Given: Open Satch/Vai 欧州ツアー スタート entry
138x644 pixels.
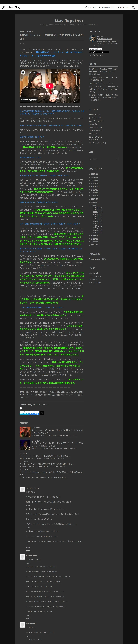Looking at the screenshot, I should pyautogui.click(x=102, y=83).
